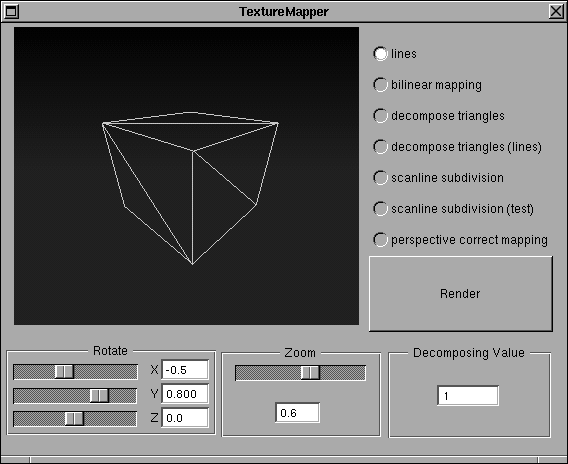Close the TextureMapper window
Screen dimensions: 568x464
click(x=556, y=12)
